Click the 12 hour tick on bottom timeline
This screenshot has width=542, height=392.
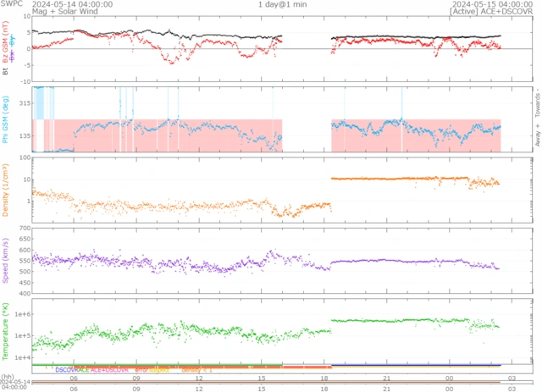coord(199,387)
